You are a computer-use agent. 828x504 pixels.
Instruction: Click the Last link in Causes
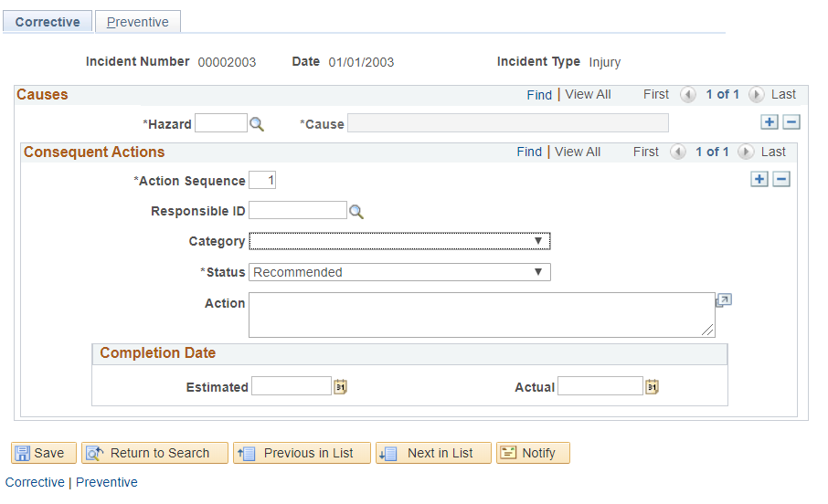pyautogui.click(x=783, y=94)
